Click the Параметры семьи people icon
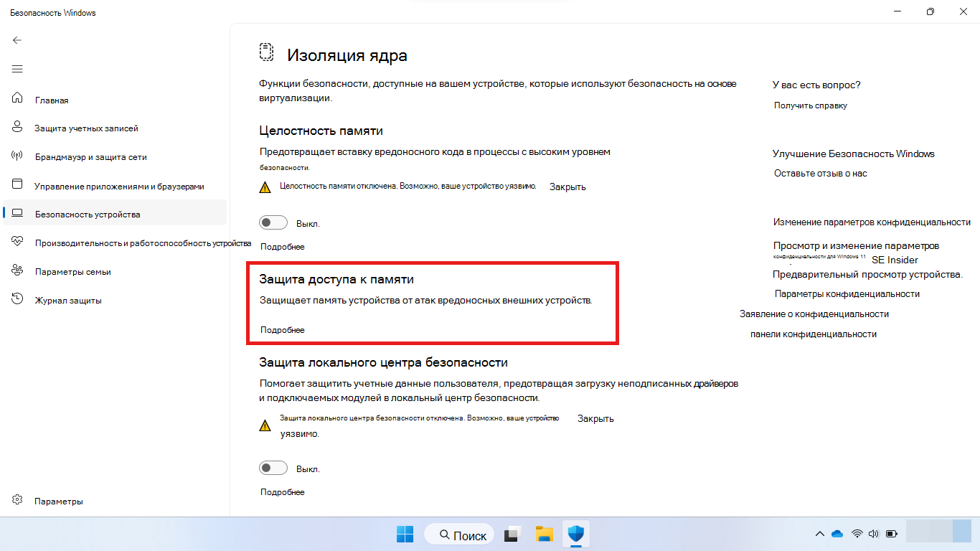Screen dimensions: 980x551 click(x=18, y=271)
